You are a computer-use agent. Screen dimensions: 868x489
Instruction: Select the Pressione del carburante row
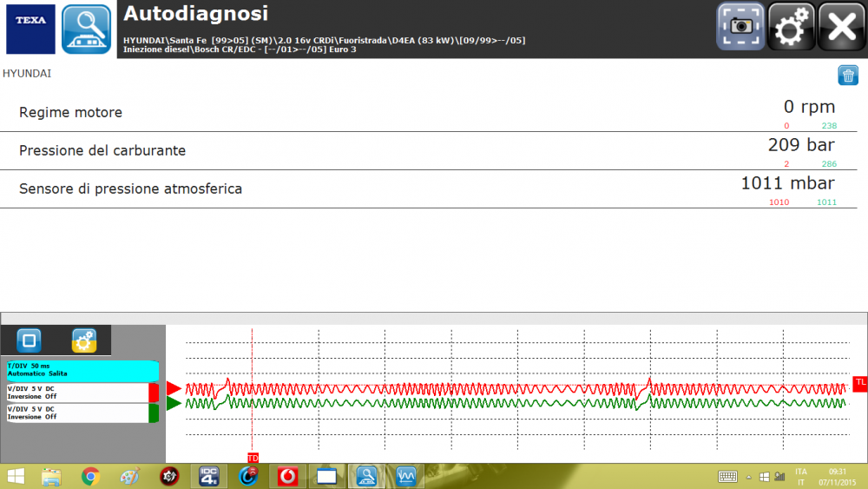pos(425,151)
